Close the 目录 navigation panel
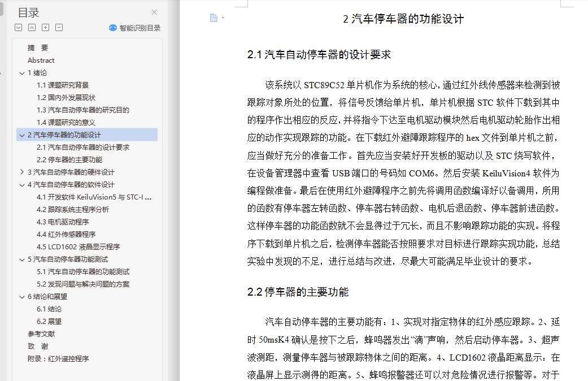Screen dimensions: 588x381 pyautogui.click(x=154, y=12)
